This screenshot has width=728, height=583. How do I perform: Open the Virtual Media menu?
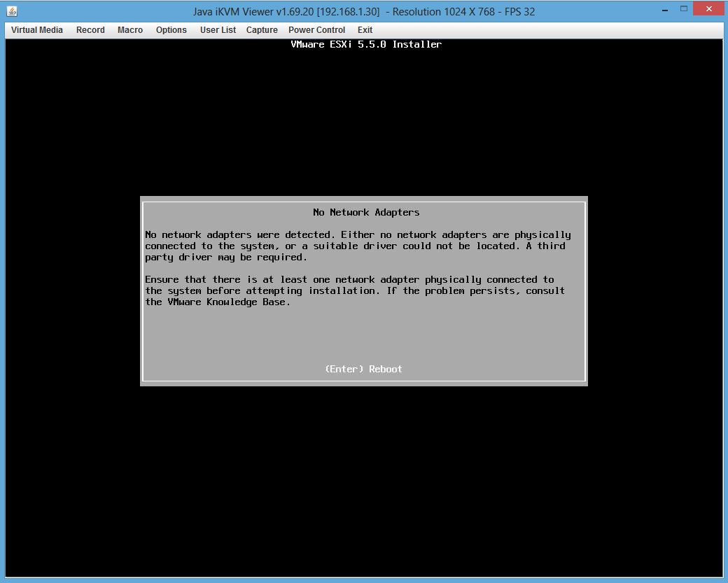click(x=36, y=29)
